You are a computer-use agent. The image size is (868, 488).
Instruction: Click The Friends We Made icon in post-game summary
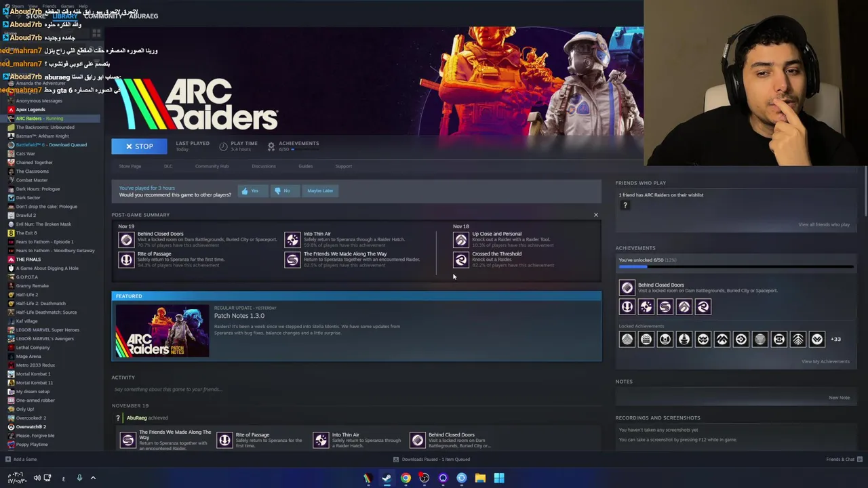pos(292,260)
